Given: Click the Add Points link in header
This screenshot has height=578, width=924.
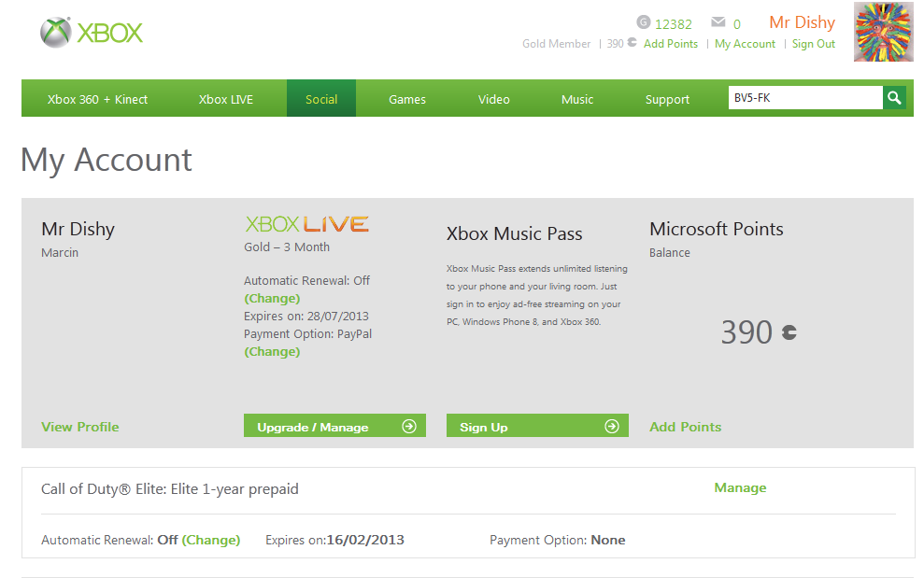Looking at the screenshot, I should 671,44.
